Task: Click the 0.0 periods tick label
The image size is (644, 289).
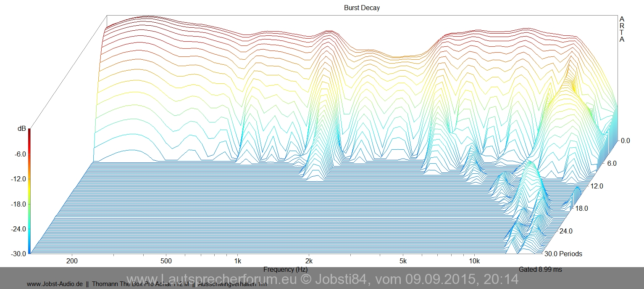Action: (625, 141)
